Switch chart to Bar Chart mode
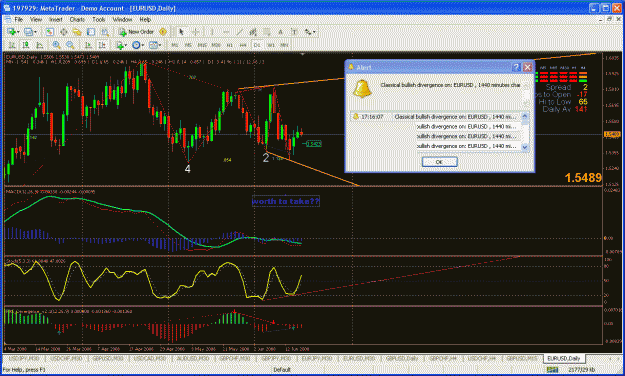 [12, 45]
